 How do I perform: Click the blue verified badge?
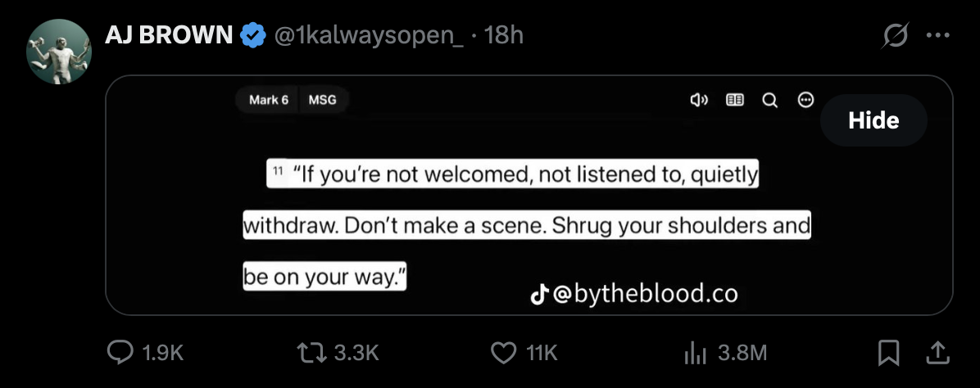click(x=252, y=35)
